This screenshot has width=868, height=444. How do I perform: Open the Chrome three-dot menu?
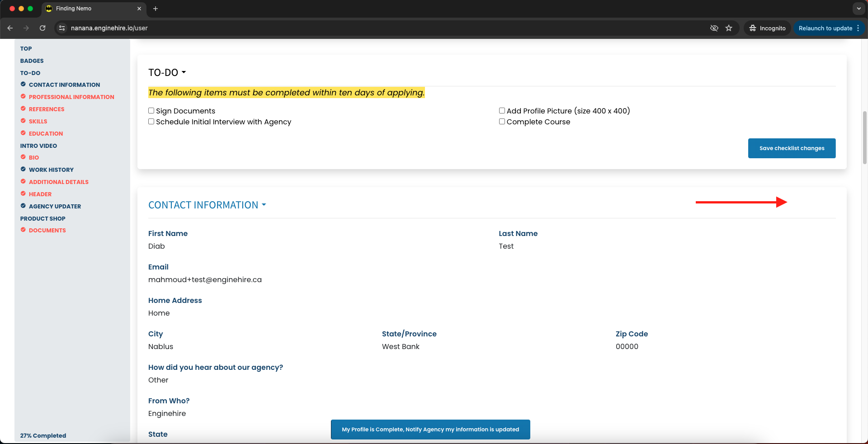tap(858, 28)
